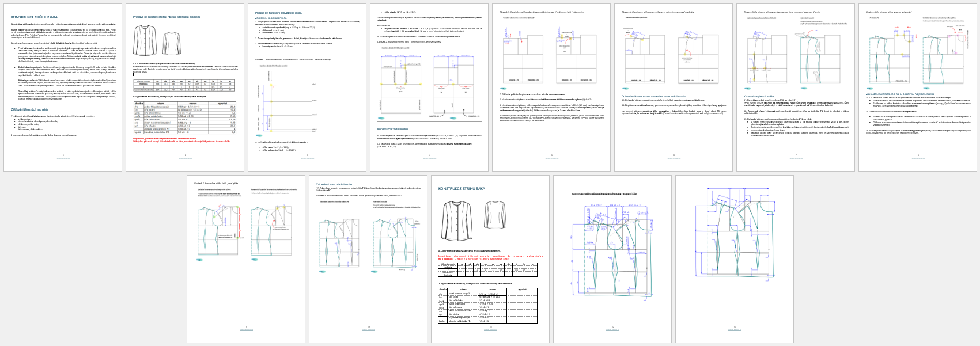
Task: Select the page 8 thumbnail
Action: pos(918,87)
